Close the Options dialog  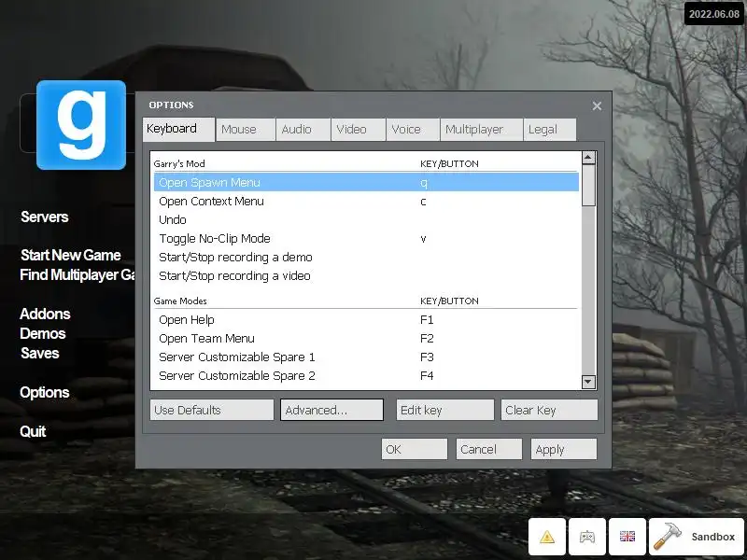597,105
